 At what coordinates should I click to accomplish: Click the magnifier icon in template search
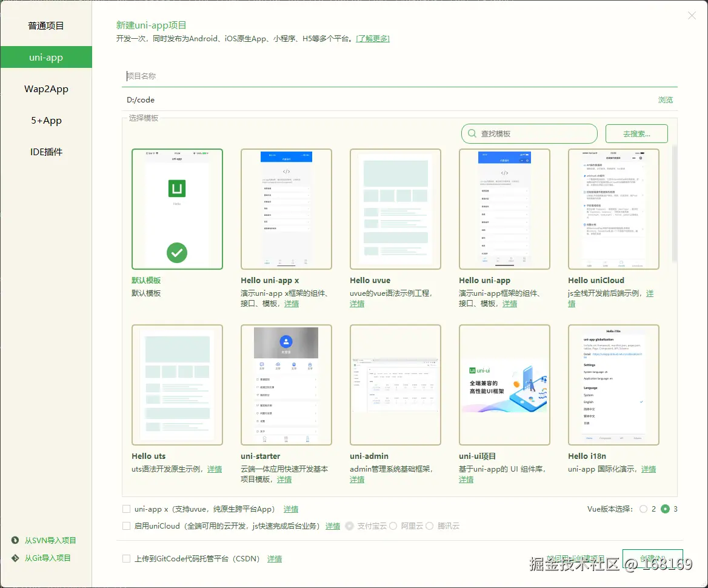(x=472, y=134)
